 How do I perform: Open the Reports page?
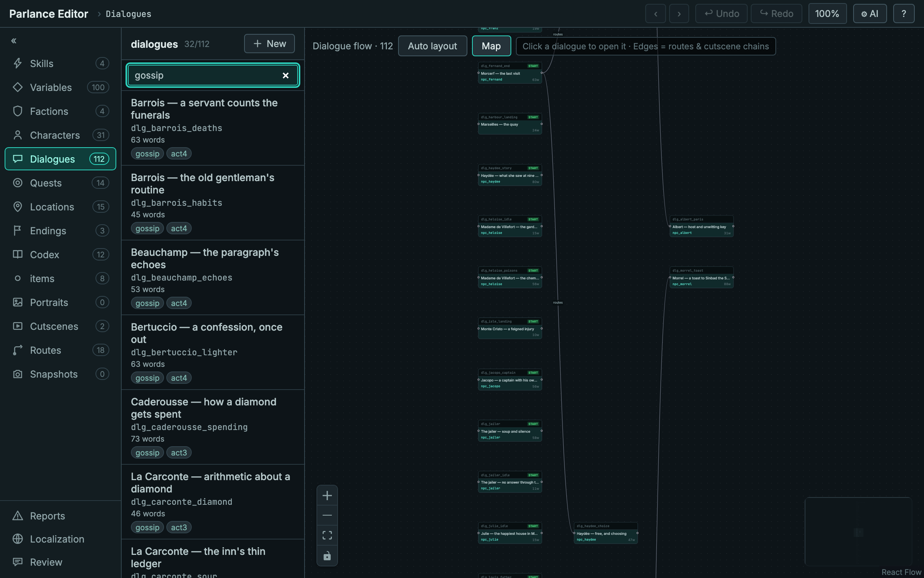coord(60,516)
